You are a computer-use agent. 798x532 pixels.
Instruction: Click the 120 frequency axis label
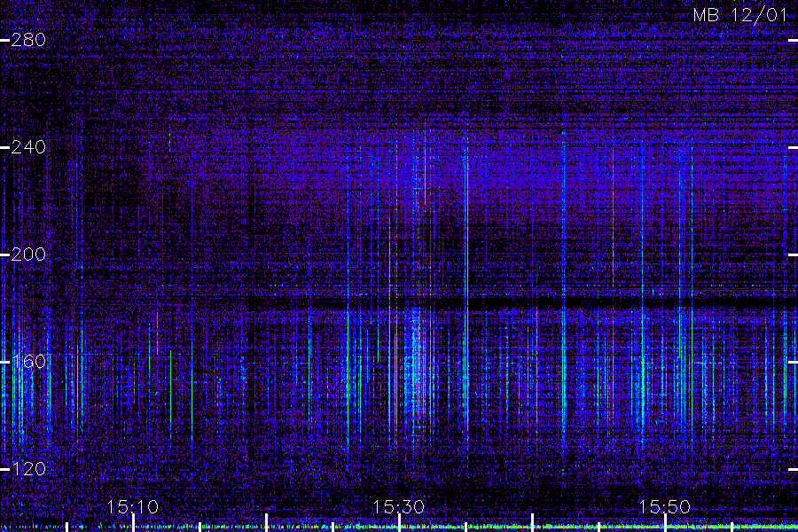[x=28, y=468]
